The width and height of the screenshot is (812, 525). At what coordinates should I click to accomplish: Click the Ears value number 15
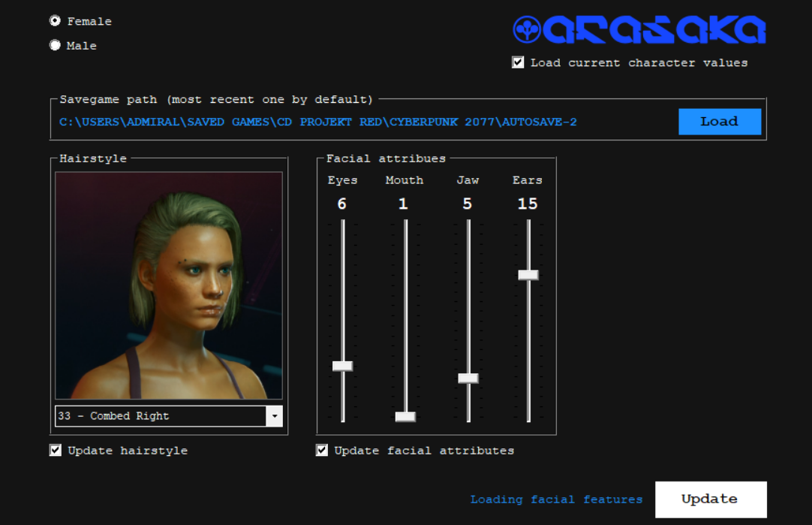tap(528, 204)
